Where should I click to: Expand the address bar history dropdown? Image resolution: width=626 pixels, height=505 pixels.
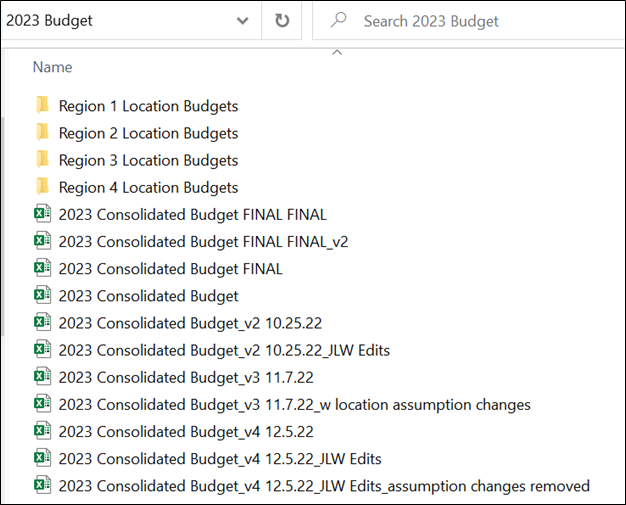coord(242,21)
